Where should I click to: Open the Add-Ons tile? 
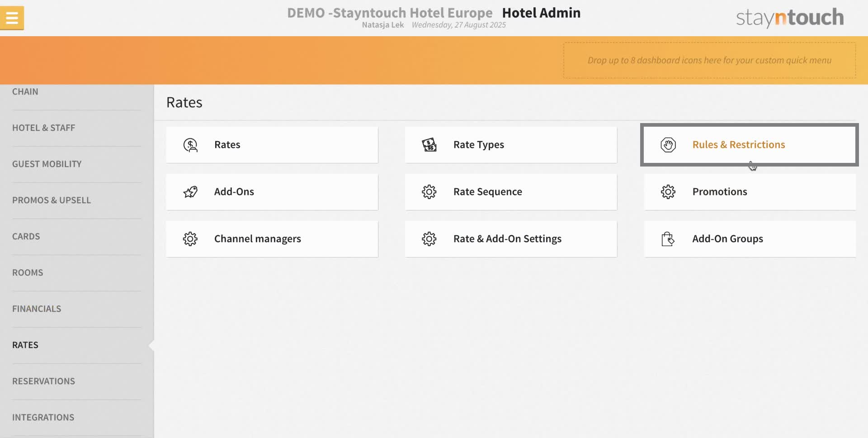pos(272,192)
